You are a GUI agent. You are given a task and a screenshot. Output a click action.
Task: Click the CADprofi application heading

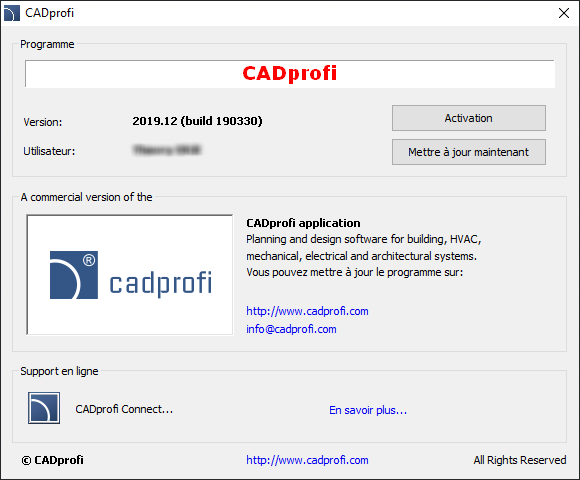[x=303, y=223]
